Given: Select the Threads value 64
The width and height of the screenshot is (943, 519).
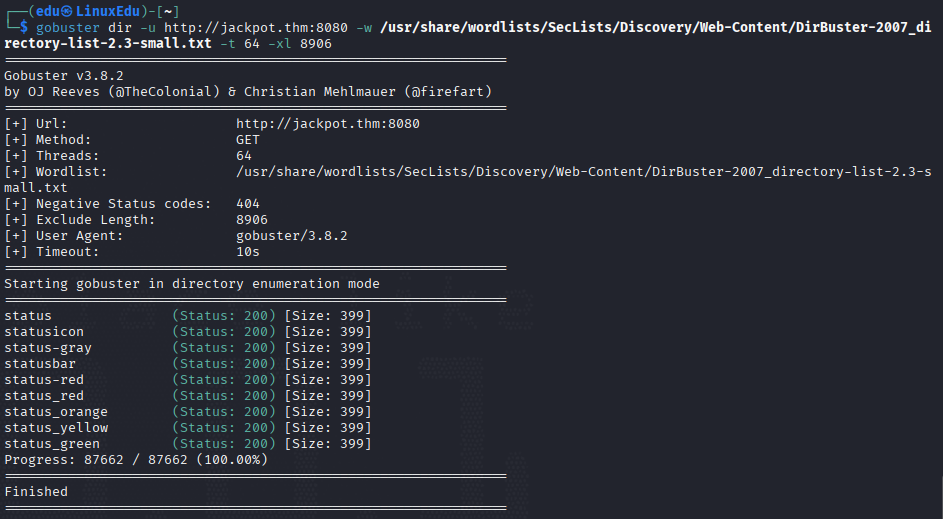Looking at the screenshot, I should (x=244, y=156).
